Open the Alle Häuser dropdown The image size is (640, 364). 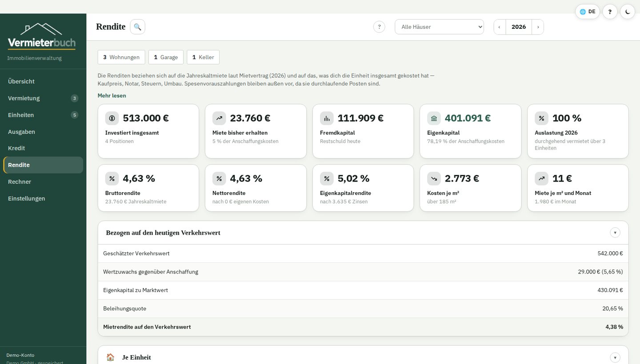[x=439, y=27]
